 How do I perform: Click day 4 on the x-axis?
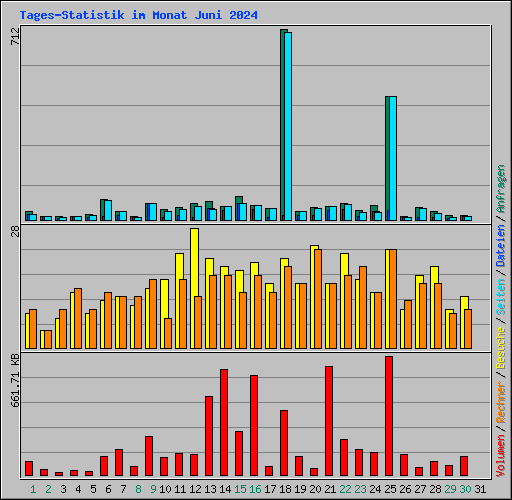coord(78,489)
